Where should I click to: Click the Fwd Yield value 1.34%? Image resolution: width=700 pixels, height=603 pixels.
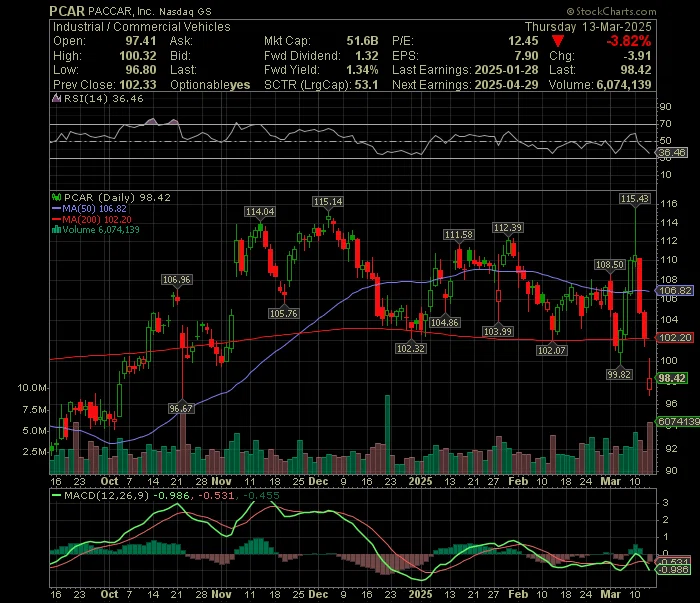coord(362,70)
